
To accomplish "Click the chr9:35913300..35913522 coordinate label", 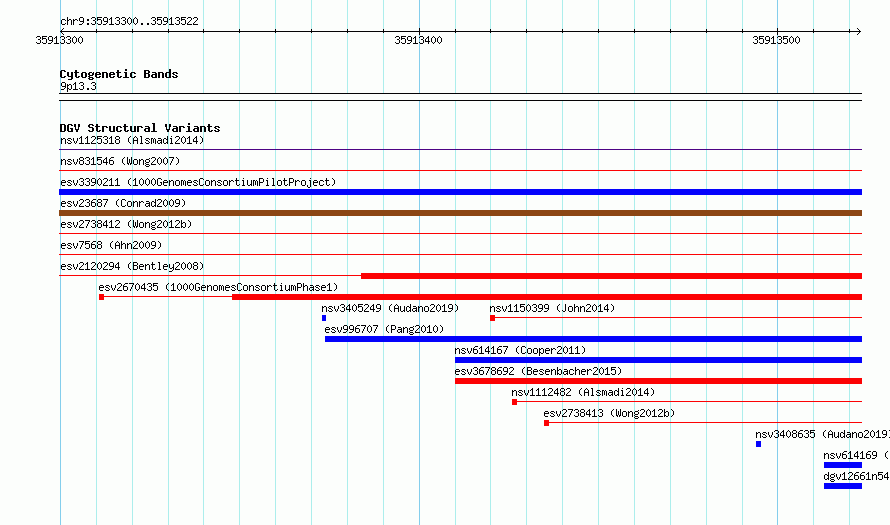I will (x=129, y=21).
